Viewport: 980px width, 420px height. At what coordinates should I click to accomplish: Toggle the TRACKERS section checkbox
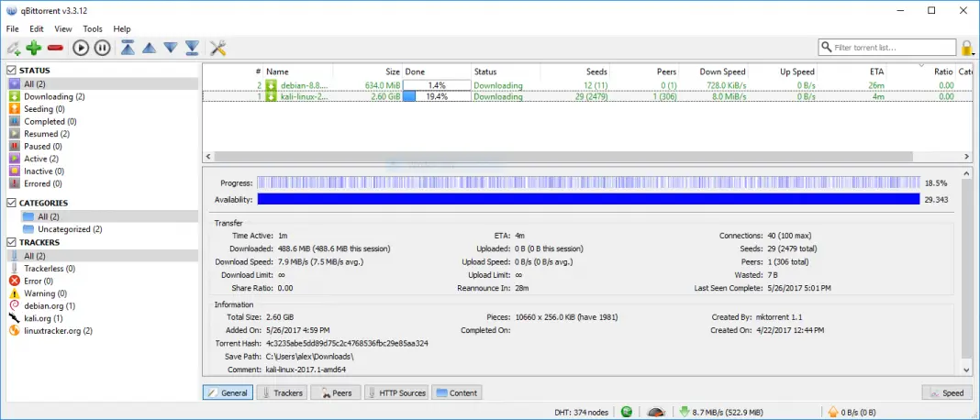pyautogui.click(x=11, y=242)
